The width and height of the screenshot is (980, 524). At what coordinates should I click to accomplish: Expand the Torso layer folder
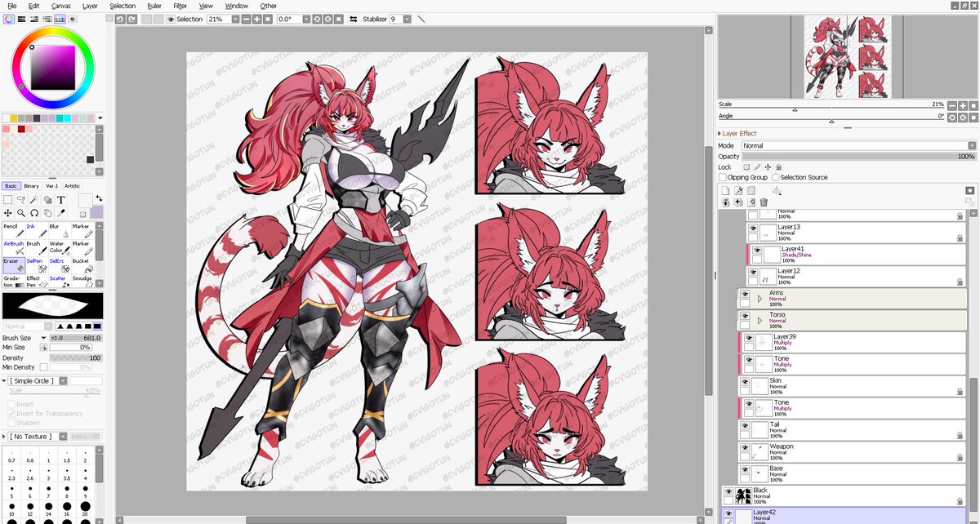[x=760, y=321]
